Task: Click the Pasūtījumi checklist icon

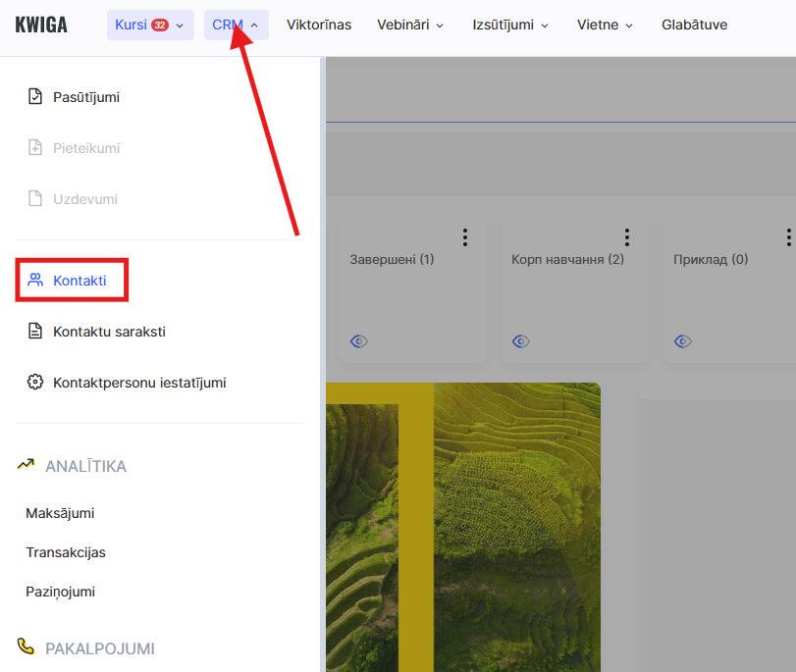Action: (35, 97)
